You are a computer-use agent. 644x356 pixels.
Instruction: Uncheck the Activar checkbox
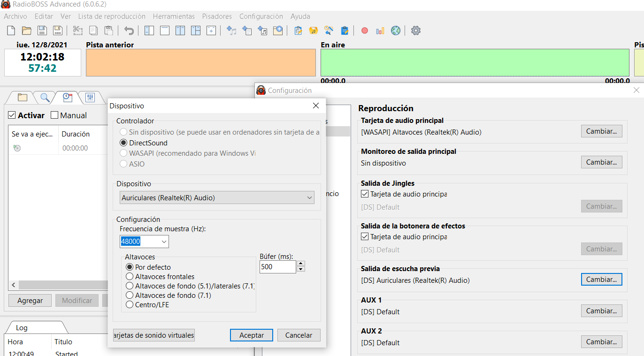pyautogui.click(x=12, y=115)
